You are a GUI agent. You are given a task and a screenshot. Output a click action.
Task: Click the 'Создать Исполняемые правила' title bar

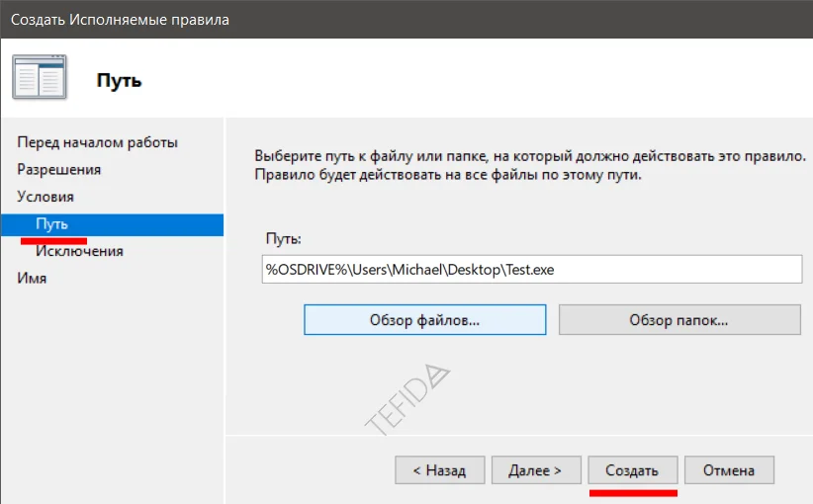click(x=120, y=19)
